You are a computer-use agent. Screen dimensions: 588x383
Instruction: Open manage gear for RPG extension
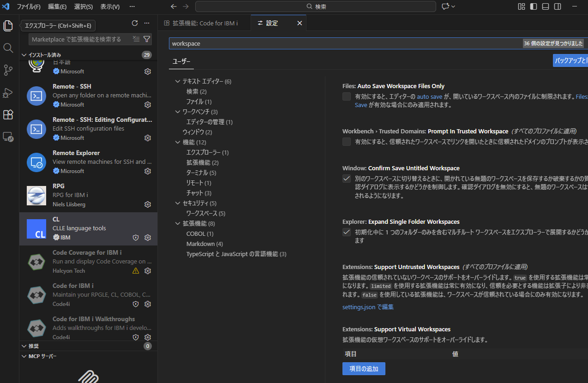(x=148, y=204)
